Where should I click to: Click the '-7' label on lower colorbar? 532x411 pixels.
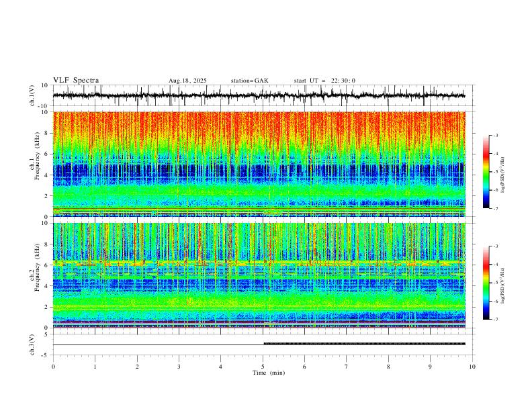pyautogui.click(x=496, y=320)
